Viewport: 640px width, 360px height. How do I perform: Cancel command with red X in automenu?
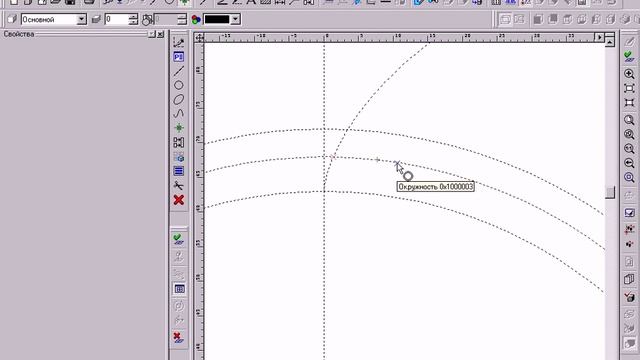(x=178, y=338)
